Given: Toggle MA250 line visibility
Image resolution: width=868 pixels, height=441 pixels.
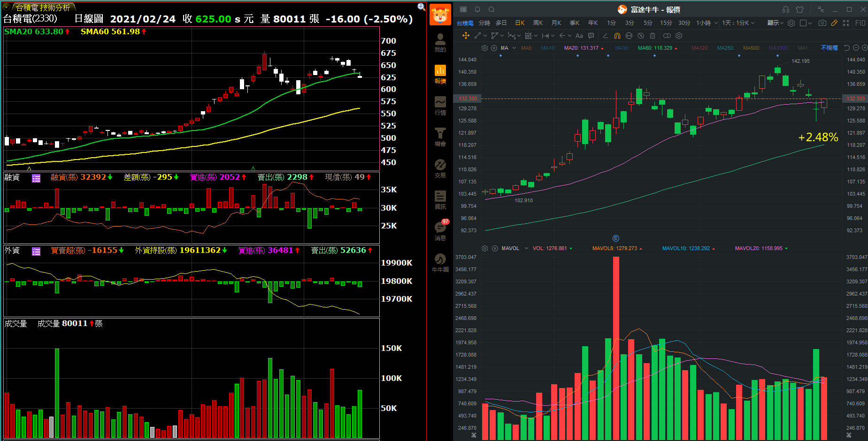Looking at the screenshot, I should (725, 48).
